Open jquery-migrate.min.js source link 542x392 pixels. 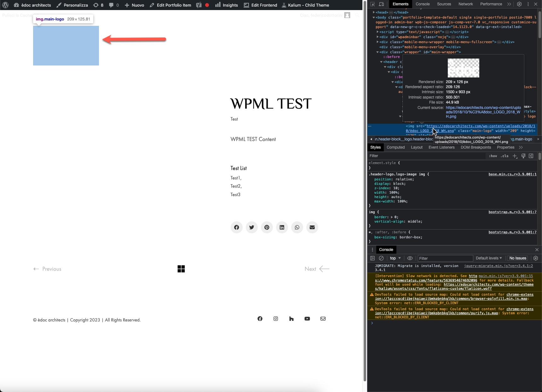(x=499, y=266)
